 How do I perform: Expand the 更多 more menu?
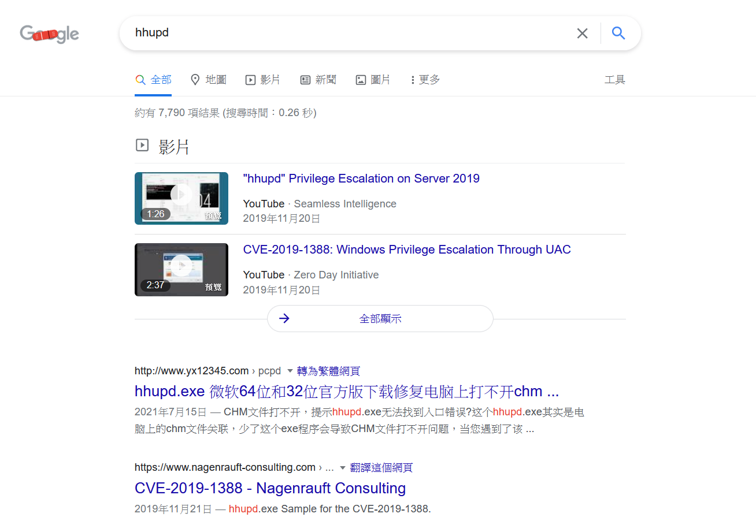[425, 80]
